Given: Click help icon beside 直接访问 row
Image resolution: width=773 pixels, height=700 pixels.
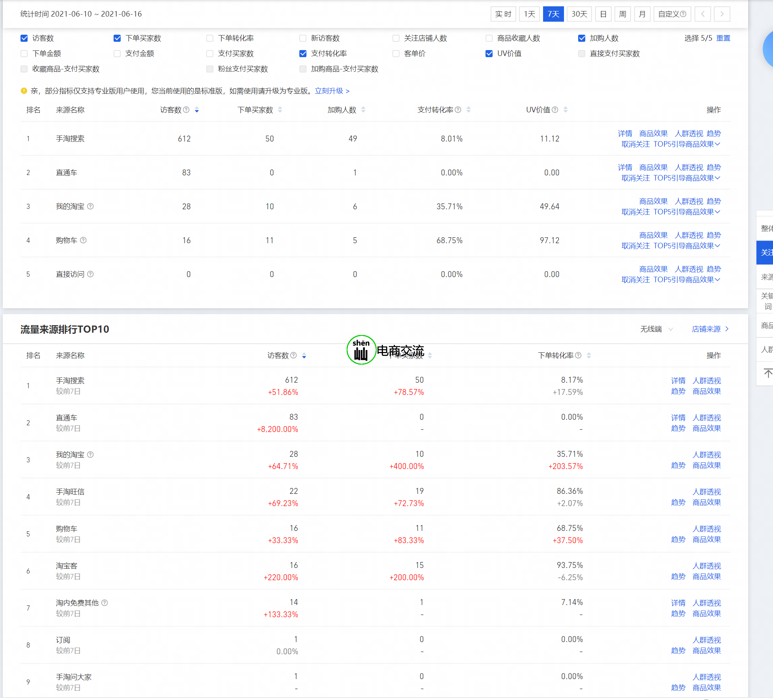Looking at the screenshot, I should click(90, 274).
